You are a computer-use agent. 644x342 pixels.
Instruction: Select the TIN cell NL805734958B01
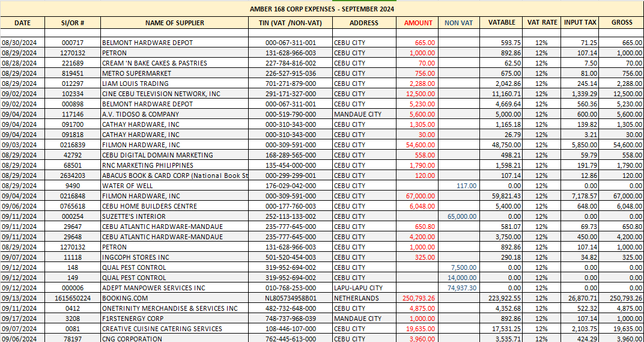(291, 299)
